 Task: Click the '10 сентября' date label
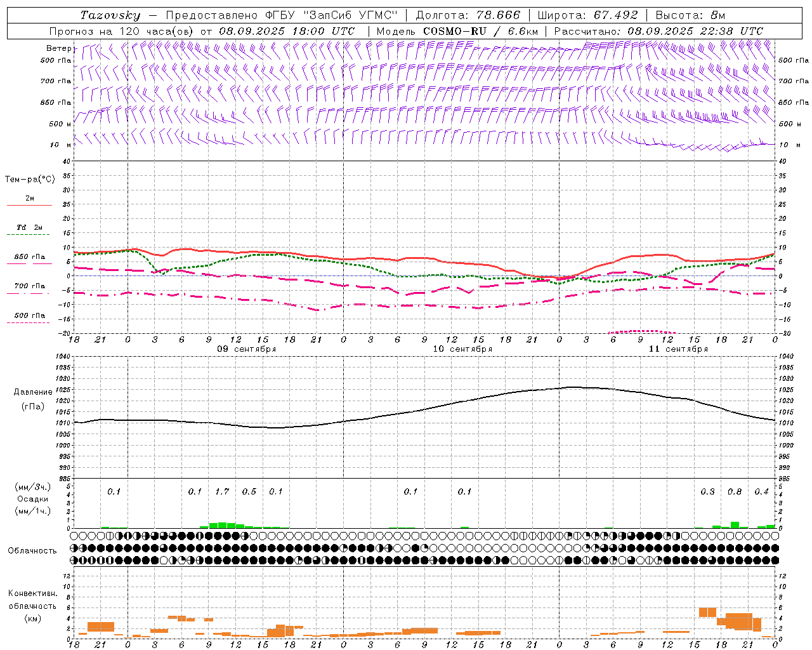click(462, 349)
